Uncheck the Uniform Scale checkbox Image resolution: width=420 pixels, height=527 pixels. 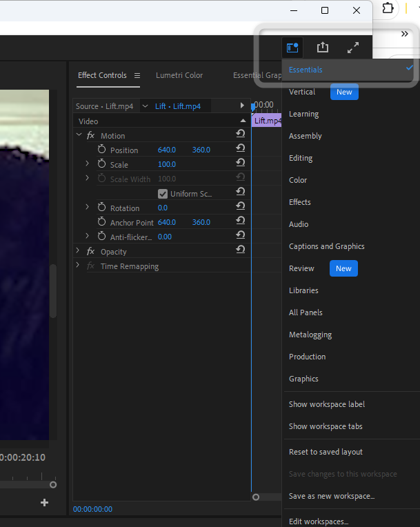point(163,194)
